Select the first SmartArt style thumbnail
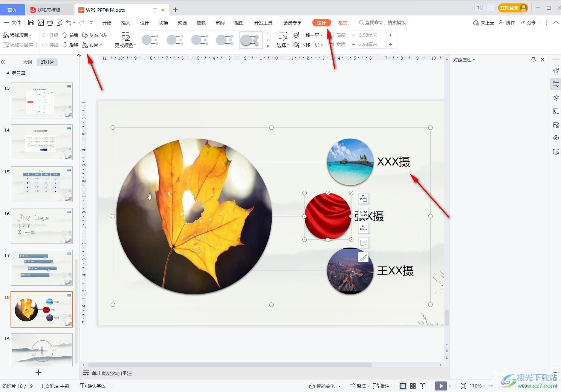Viewport: 561px width, 392px height. pyautogui.click(x=150, y=40)
